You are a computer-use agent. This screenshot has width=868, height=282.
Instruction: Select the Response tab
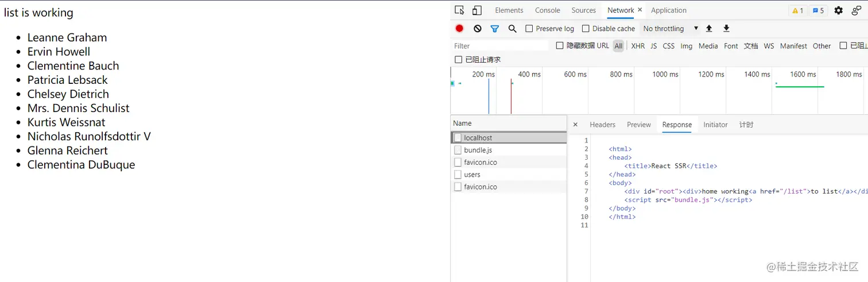point(677,125)
